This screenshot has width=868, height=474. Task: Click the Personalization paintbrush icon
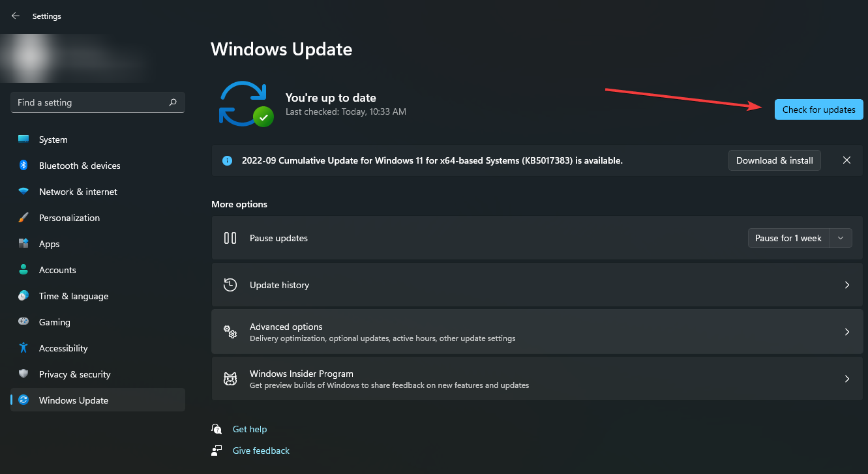[23, 218]
